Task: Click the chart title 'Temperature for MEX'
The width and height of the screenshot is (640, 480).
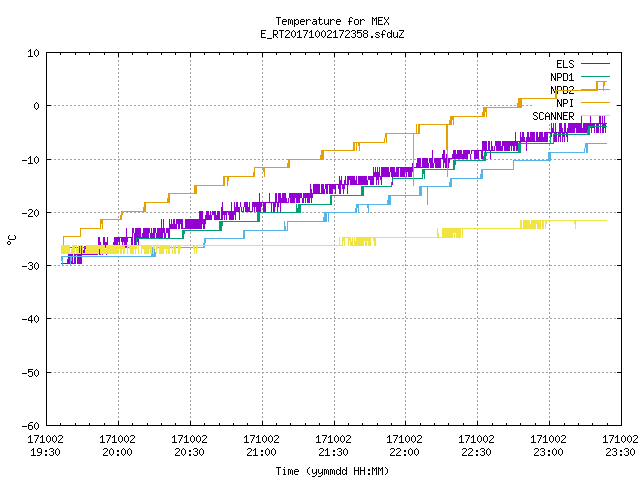Action: click(332, 21)
